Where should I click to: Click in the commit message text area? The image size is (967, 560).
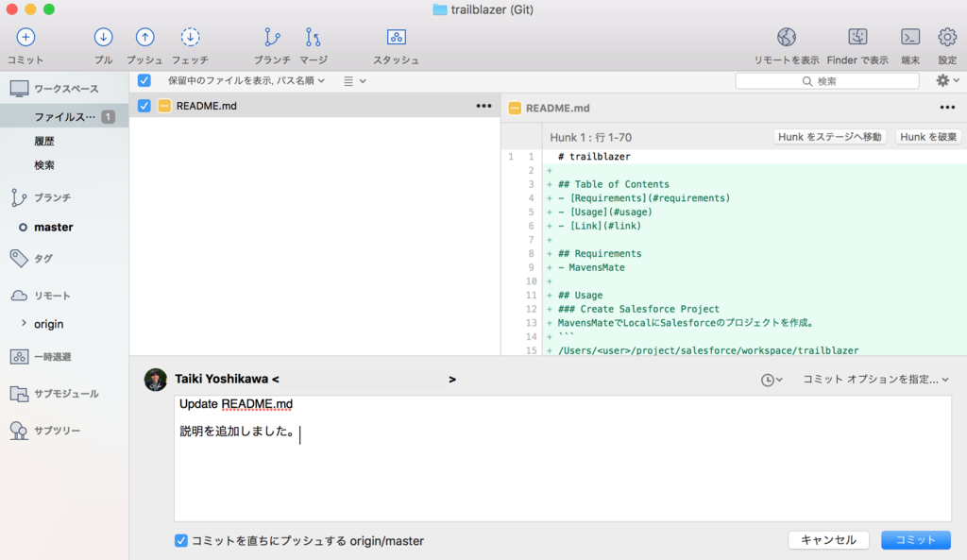pyautogui.click(x=563, y=458)
